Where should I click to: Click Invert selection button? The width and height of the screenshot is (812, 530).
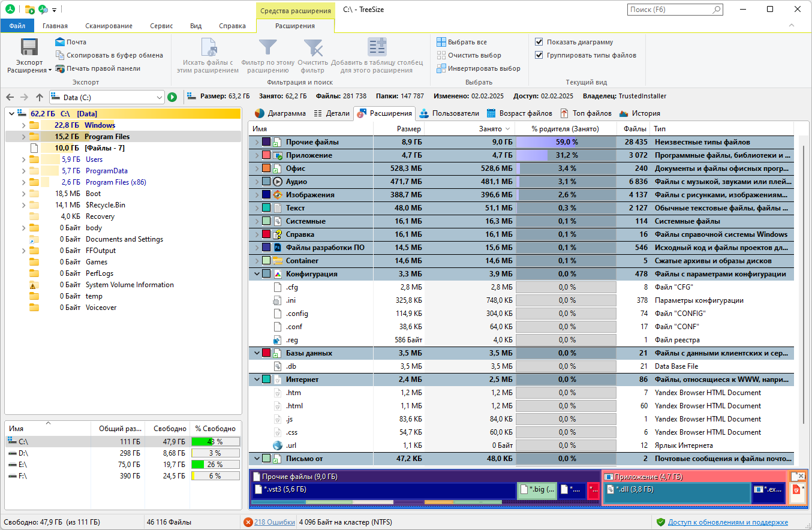point(478,68)
